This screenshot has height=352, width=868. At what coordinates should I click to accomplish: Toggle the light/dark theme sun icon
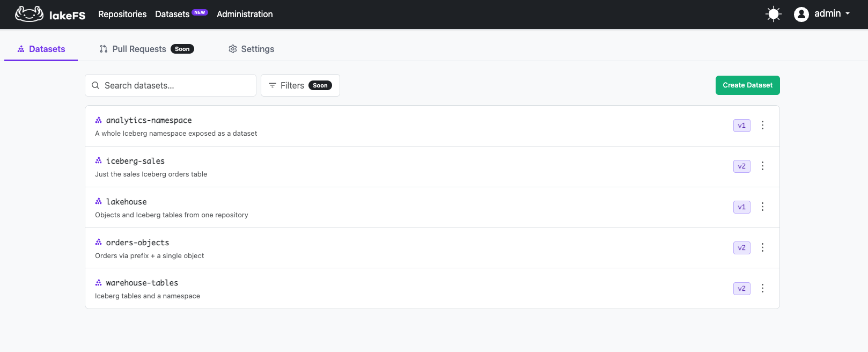[x=773, y=14]
